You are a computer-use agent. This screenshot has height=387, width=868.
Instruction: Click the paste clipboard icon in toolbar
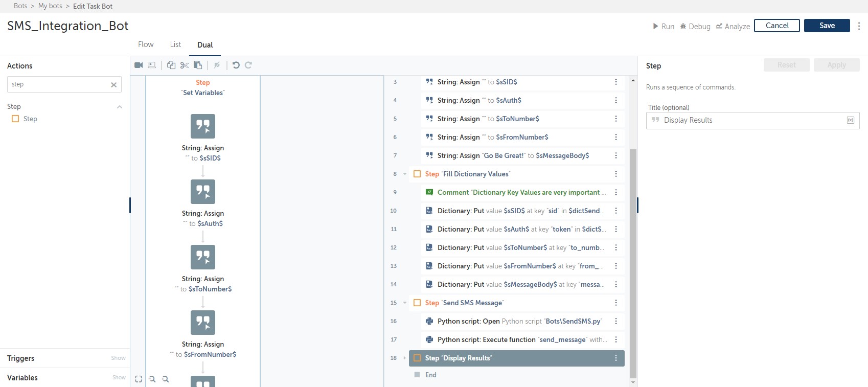pos(198,65)
